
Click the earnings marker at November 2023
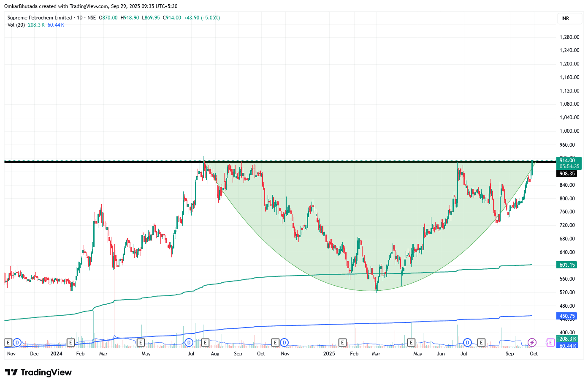(8, 342)
